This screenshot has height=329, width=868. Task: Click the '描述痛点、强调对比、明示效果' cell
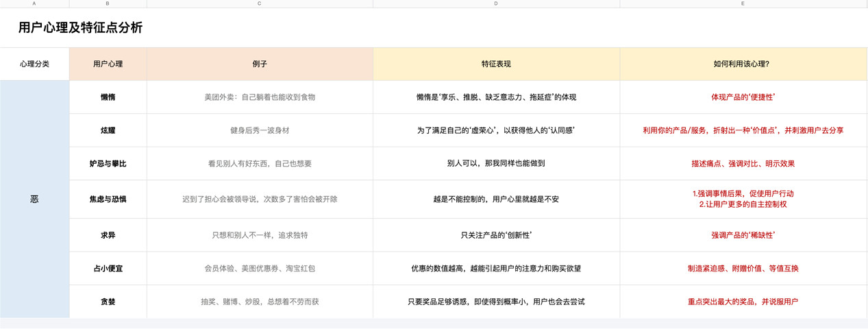click(743, 164)
